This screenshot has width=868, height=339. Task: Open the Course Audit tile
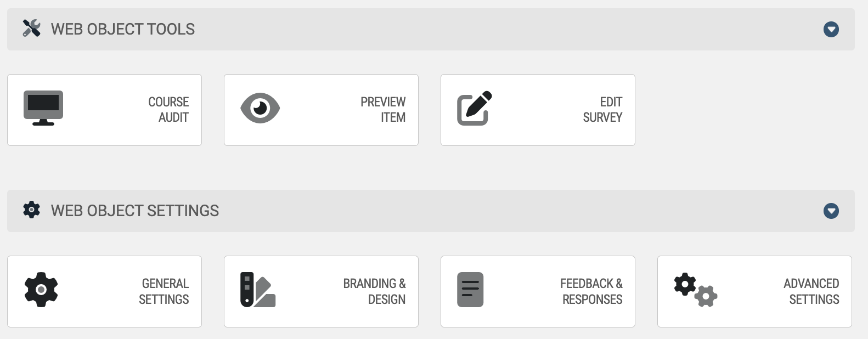tap(104, 110)
